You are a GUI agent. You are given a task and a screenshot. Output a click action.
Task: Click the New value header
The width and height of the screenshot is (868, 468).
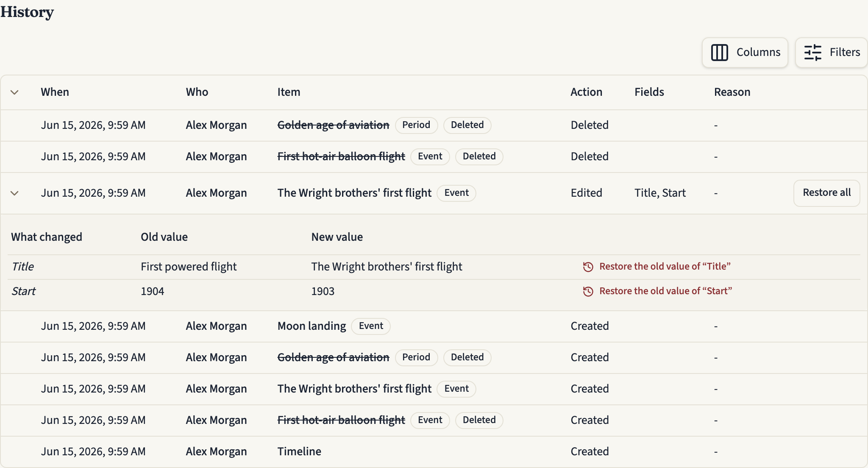pyautogui.click(x=337, y=237)
